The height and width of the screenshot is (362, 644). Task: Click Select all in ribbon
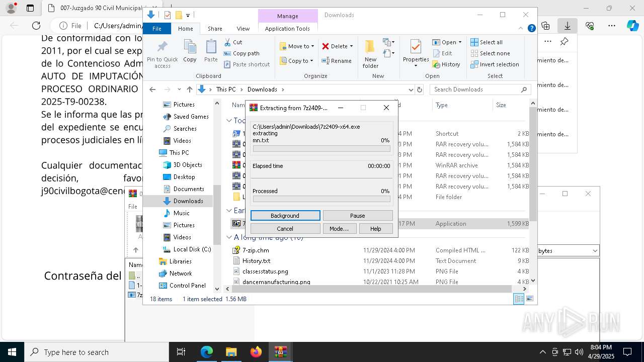tap(487, 42)
